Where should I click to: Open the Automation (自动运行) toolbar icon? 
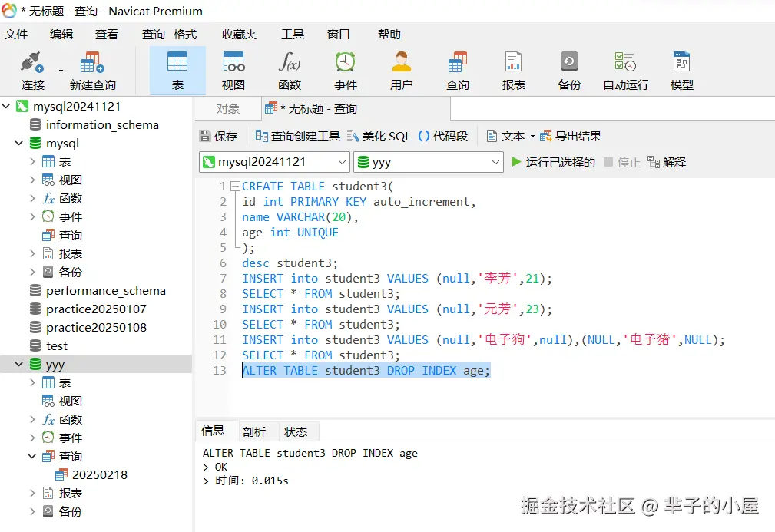625,63
